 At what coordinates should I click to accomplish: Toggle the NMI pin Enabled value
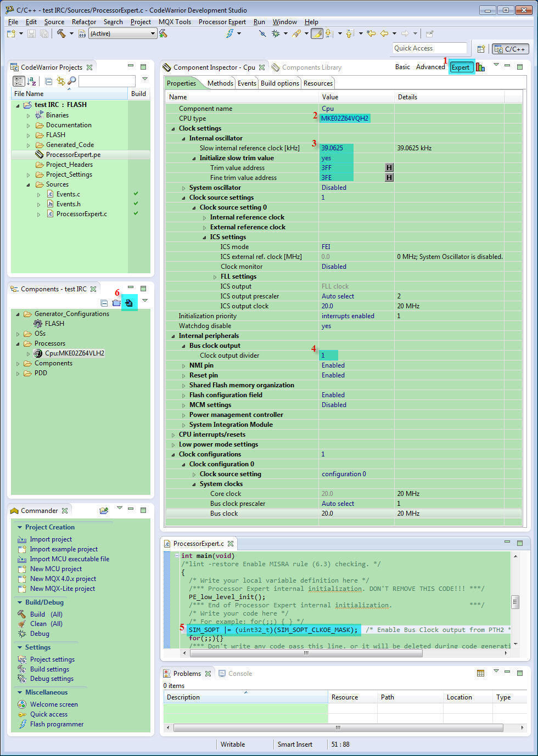[x=333, y=365]
